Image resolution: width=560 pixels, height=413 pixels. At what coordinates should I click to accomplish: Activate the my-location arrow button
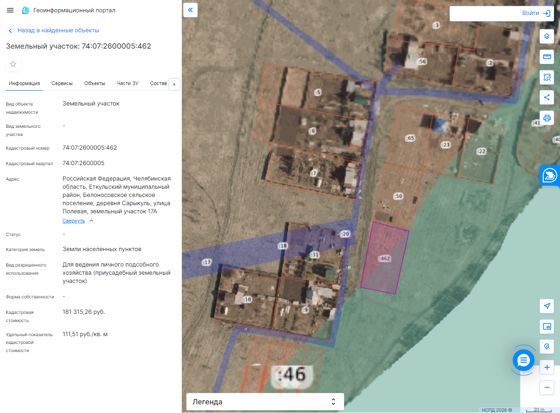546,306
